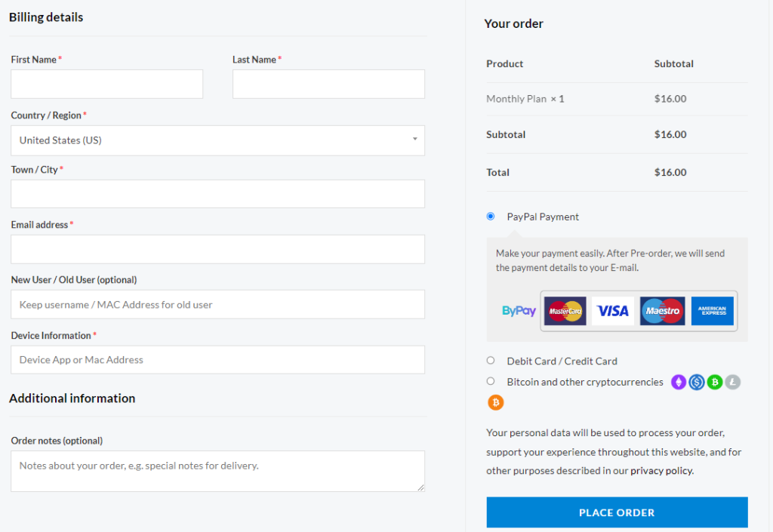The image size is (773, 532).
Task: Select Bitcoin and other cryptocurrencies option
Action: pyautogui.click(x=491, y=382)
